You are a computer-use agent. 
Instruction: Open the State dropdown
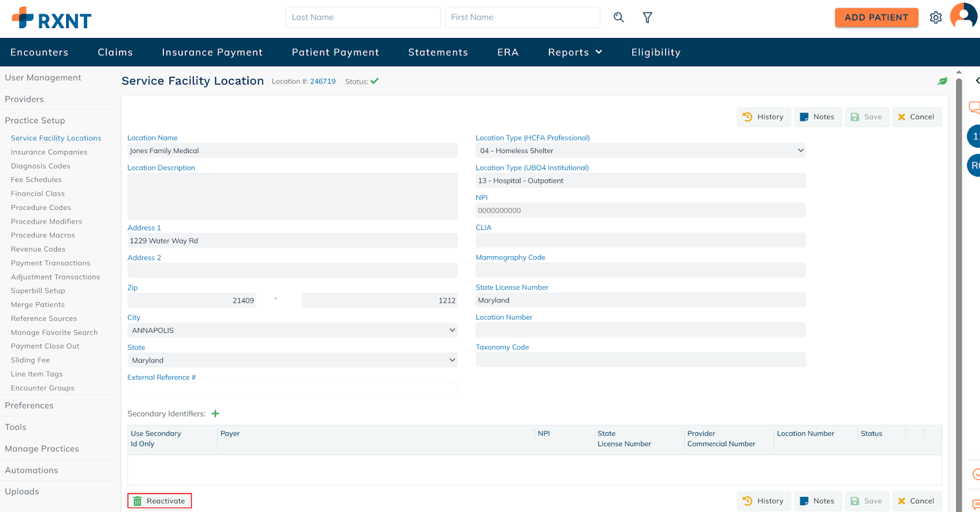coord(292,361)
